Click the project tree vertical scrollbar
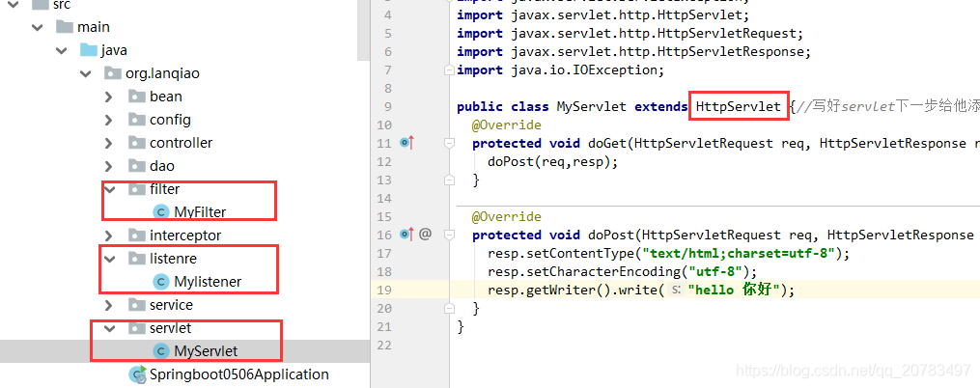The width and height of the screenshot is (980, 388). (363, 30)
